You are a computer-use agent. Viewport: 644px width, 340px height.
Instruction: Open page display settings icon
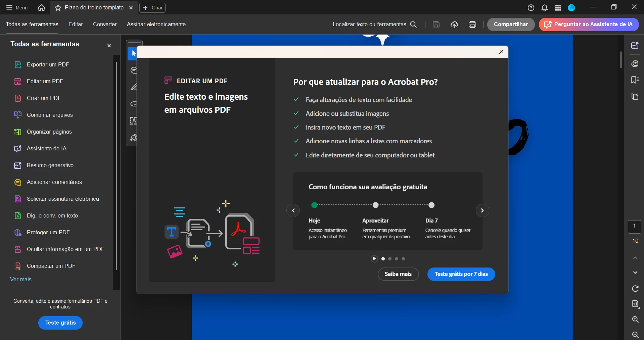point(635,304)
